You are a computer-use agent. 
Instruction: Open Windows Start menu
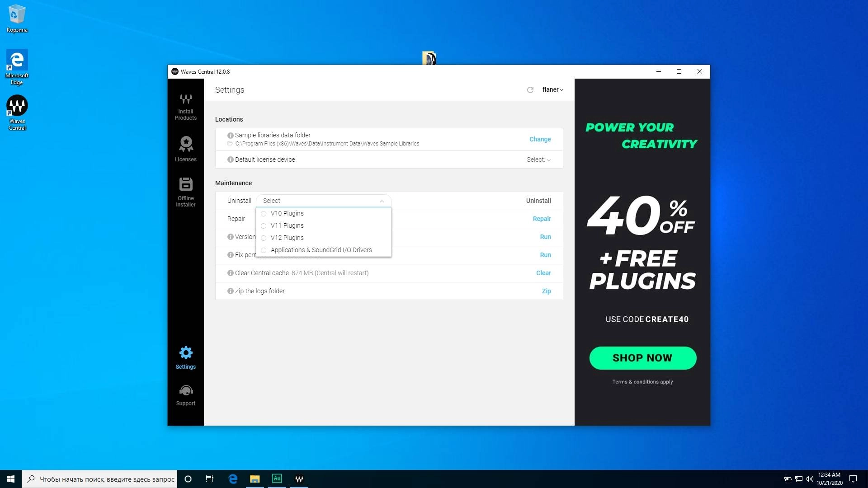point(11,479)
